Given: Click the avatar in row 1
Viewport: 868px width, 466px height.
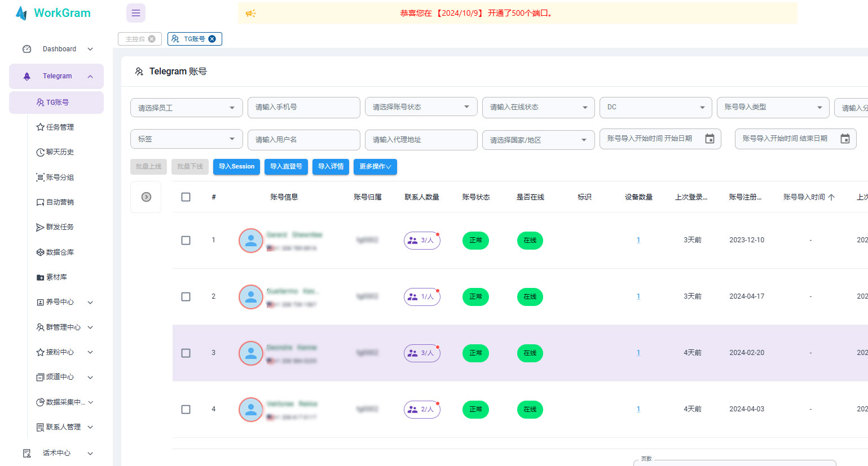Looking at the screenshot, I should [x=251, y=241].
